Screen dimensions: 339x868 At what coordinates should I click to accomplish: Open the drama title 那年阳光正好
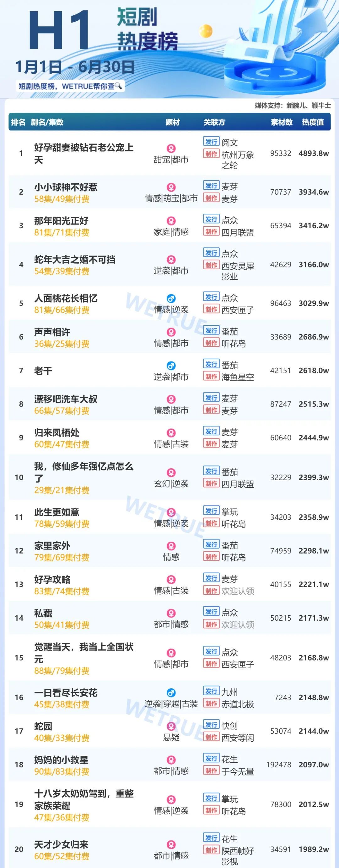point(61,221)
